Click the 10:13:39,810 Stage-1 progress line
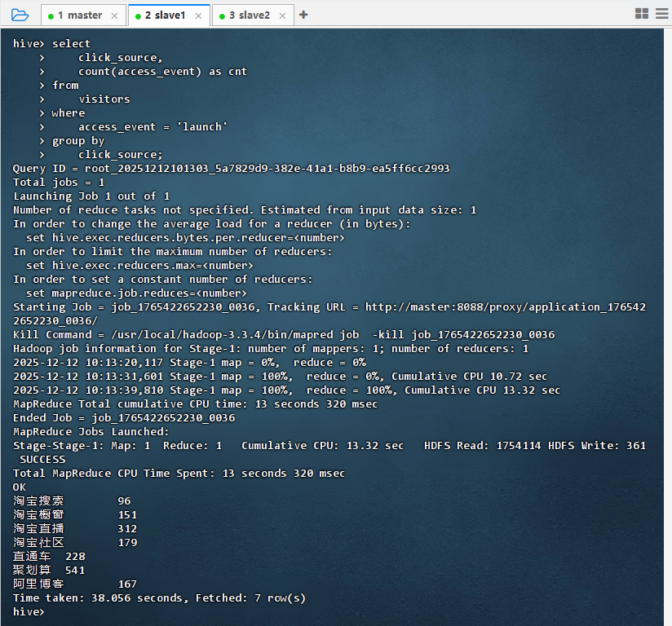672x626 pixels. tap(287, 390)
